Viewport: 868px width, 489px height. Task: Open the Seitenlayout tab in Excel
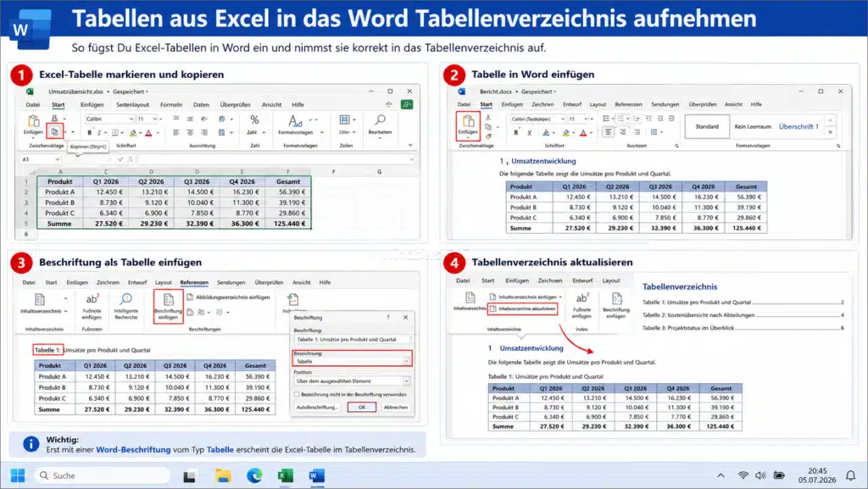click(x=132, y=104)
